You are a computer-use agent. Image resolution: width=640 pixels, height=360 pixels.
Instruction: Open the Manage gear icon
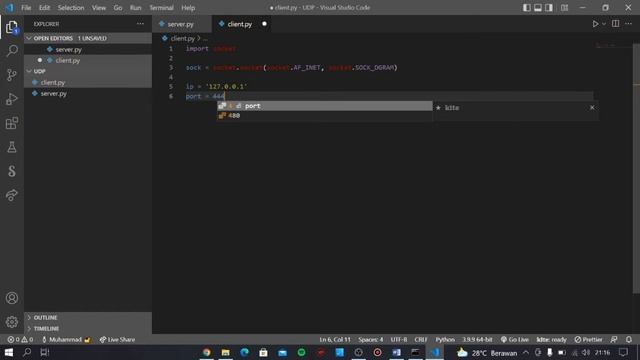click(x=12, y=322)
